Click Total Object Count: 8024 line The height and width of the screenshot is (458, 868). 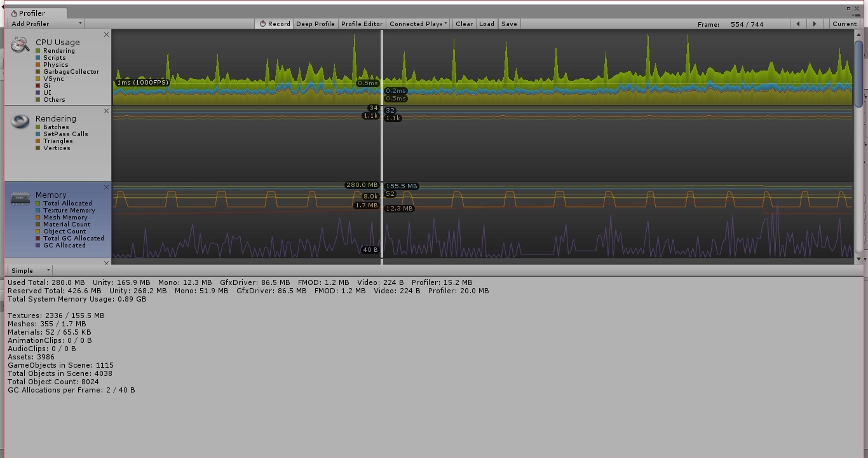point(53,382)
